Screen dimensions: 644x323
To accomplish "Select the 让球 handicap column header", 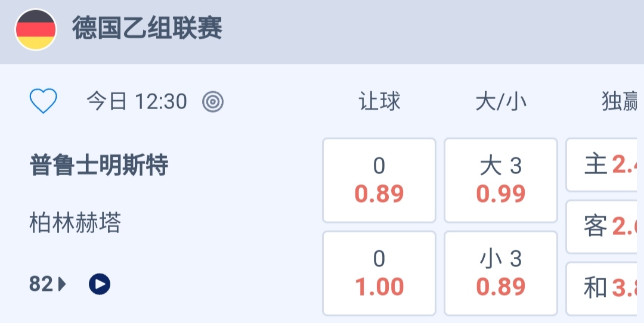I will (379, 102).
